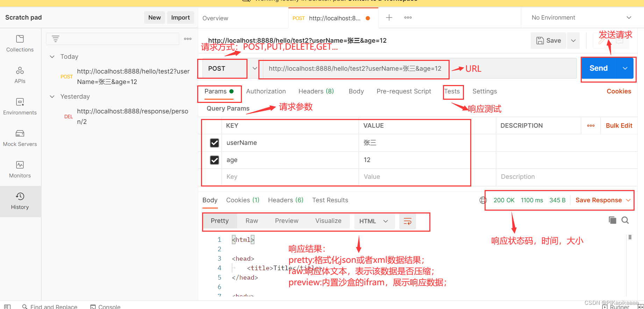Open the Send button dropdown arrow

tap(625, 68)
